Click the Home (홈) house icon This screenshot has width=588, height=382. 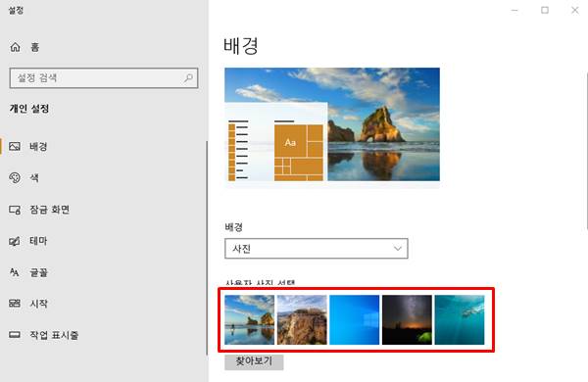point(15,47)
